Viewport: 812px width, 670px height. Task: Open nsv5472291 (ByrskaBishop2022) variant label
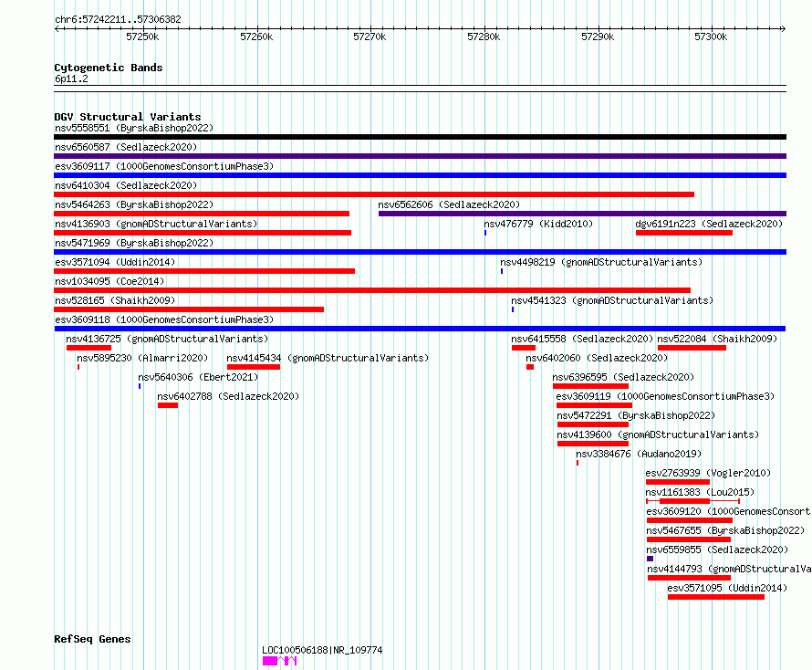point(636,415)
